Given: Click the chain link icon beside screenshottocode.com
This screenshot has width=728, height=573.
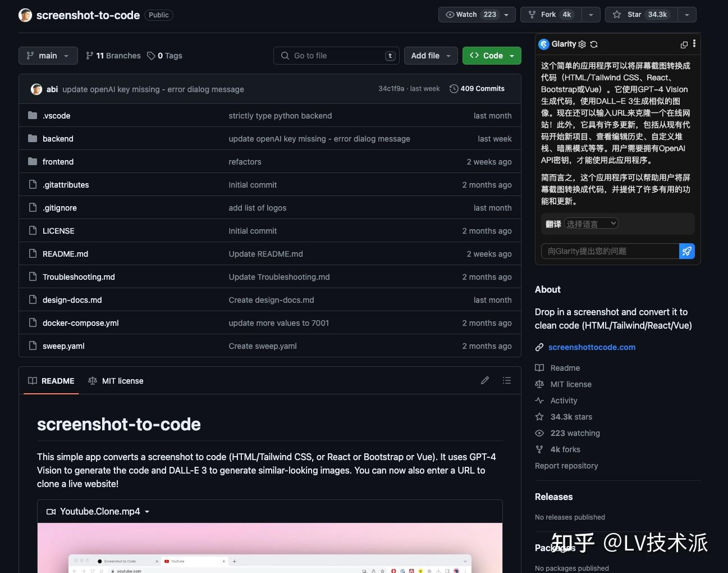Looking at the screenshot, I should [539, 347].
